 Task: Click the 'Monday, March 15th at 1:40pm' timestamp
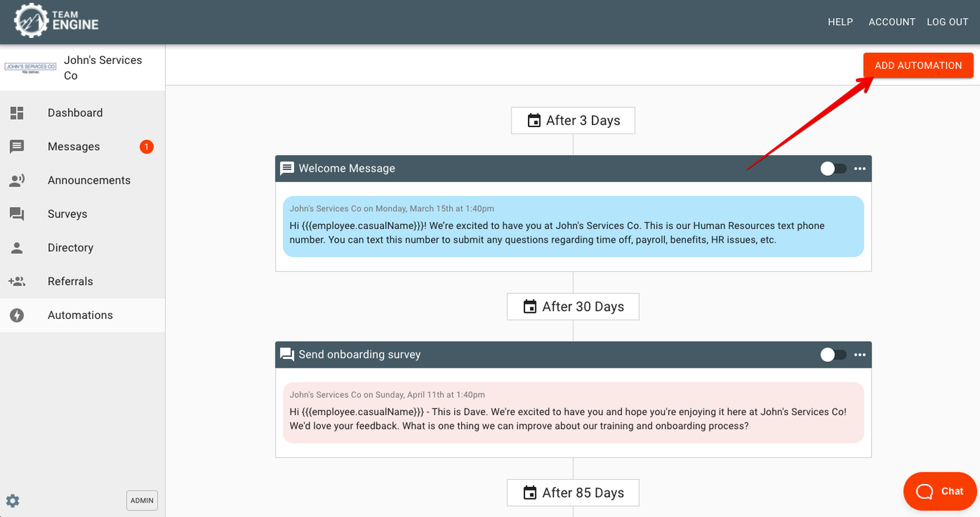pyautogui.click(x=434, y=209)
